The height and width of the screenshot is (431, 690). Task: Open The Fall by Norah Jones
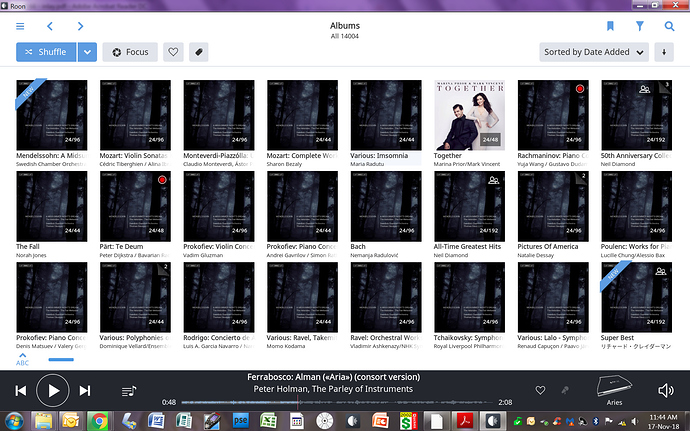[51, 206]
